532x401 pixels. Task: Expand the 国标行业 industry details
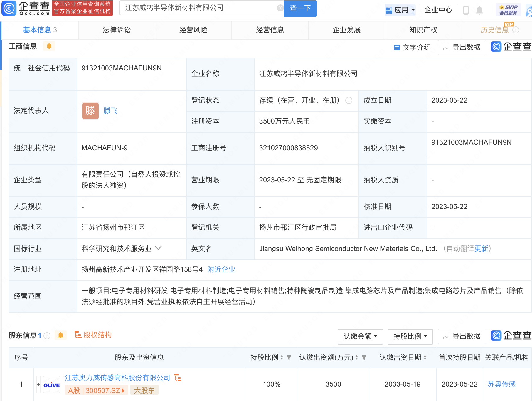[x=158, y=248]
